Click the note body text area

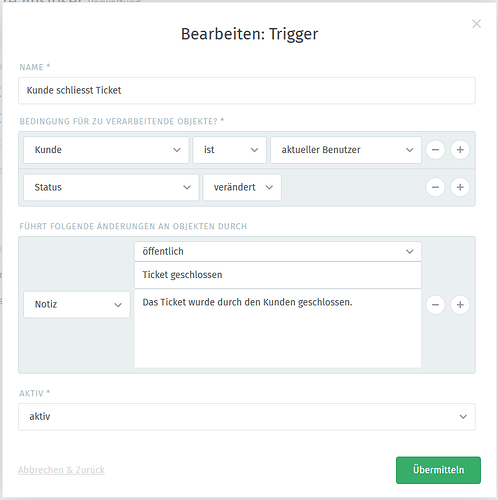278,329
